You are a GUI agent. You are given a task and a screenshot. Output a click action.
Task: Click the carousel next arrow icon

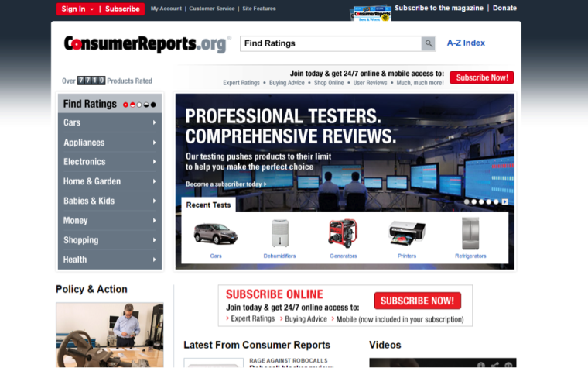coord(504,201)
